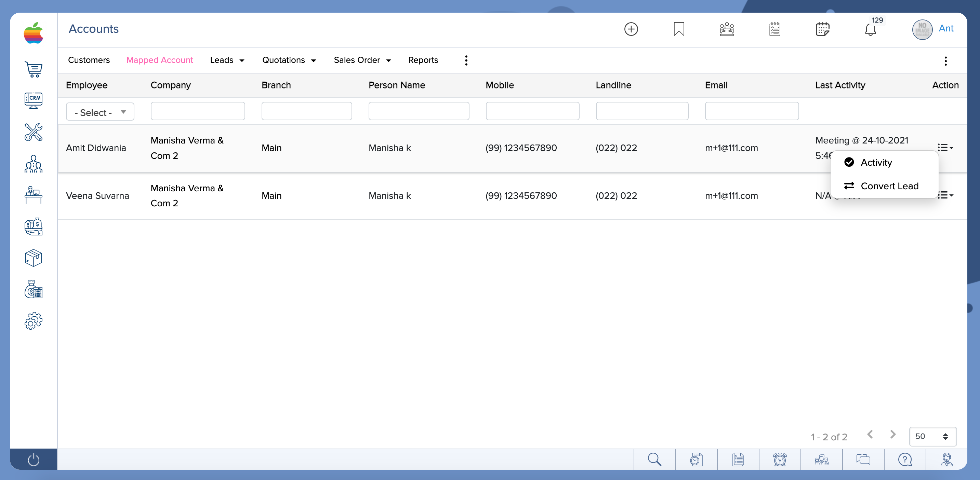Expand the Leads dropdown menu

[x=227, y=60]
